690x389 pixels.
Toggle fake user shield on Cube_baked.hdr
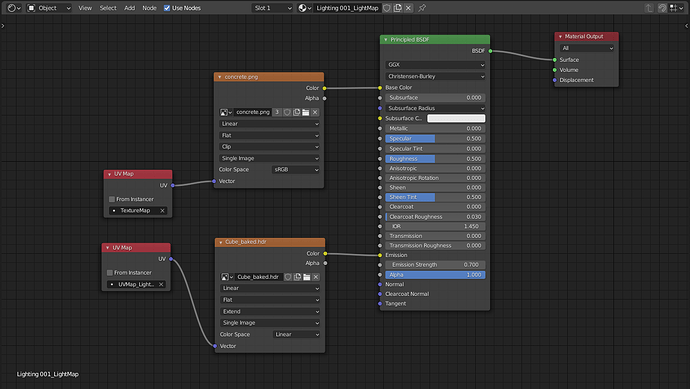pos(288,277)
